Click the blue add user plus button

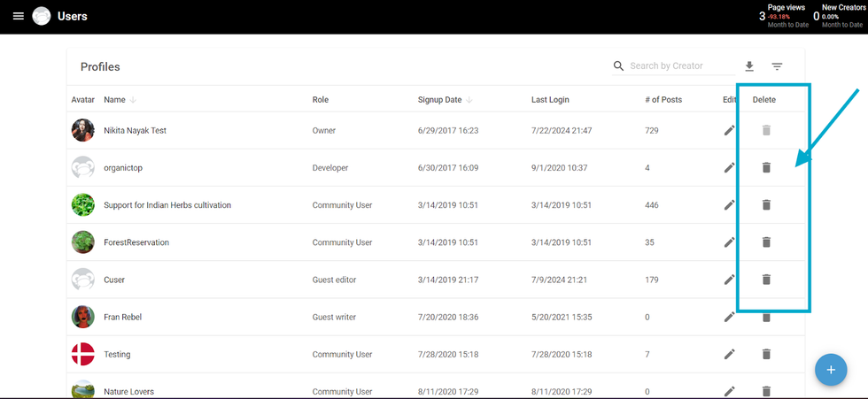[831, 370]
